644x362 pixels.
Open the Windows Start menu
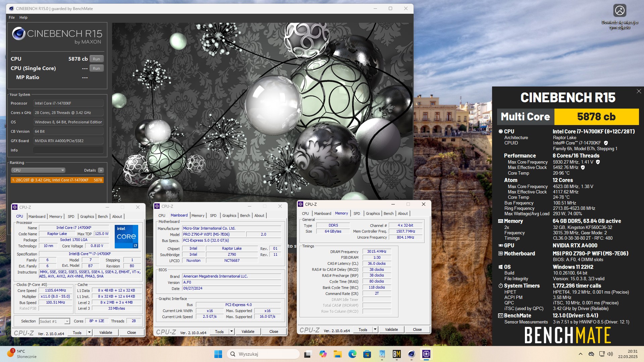[218, 354]
